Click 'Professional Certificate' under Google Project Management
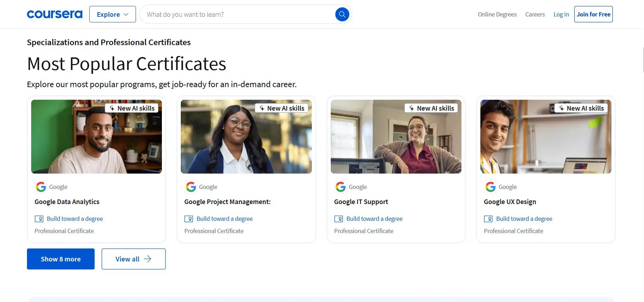644x302 pixels. [x=214, y=231]
